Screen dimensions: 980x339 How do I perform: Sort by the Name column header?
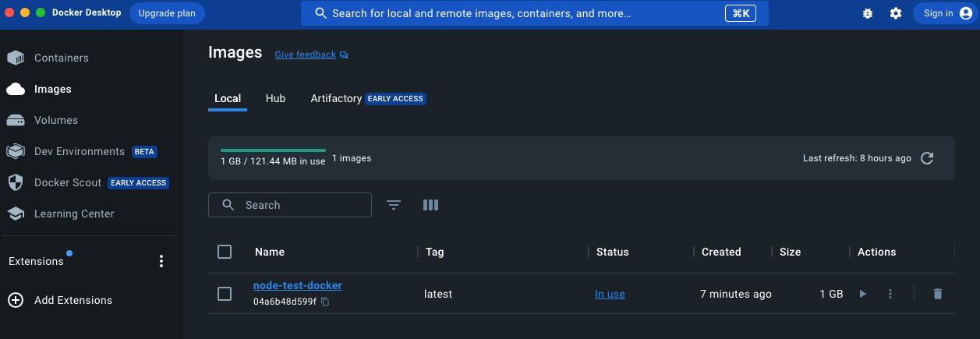270,252
